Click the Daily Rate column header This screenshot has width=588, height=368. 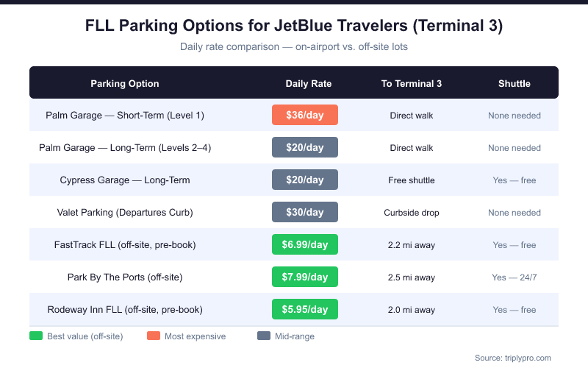309,84
